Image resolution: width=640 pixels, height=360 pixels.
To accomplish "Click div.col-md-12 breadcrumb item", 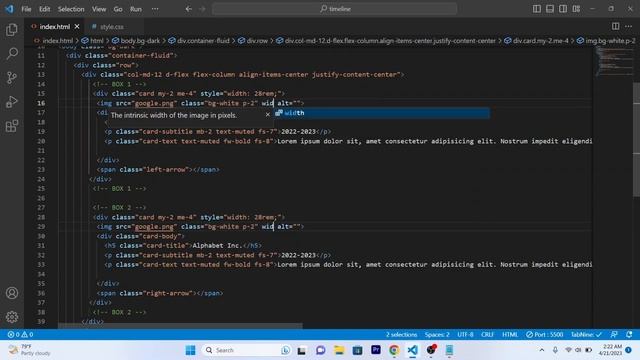I will pyautogui.click(x=386, y=40).
